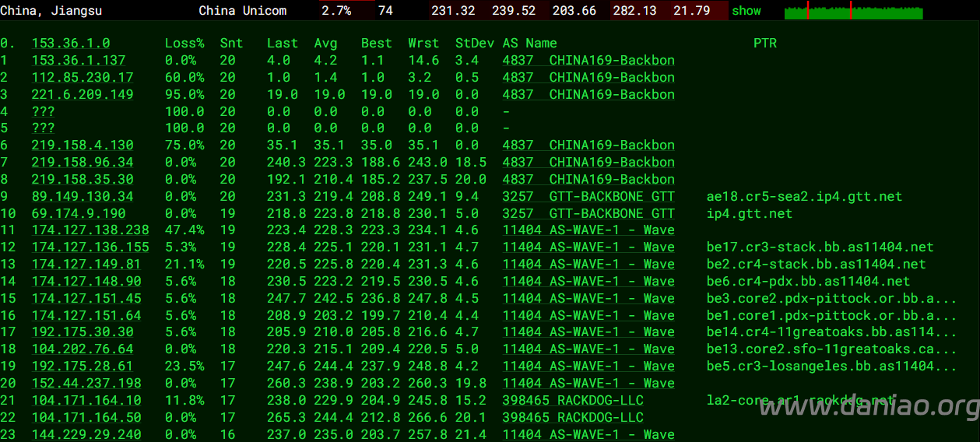Open the 11404 AS-WAVE-1 link on hop 12
Viewport: 980px width, 442px height.
[x=588, y=247]
